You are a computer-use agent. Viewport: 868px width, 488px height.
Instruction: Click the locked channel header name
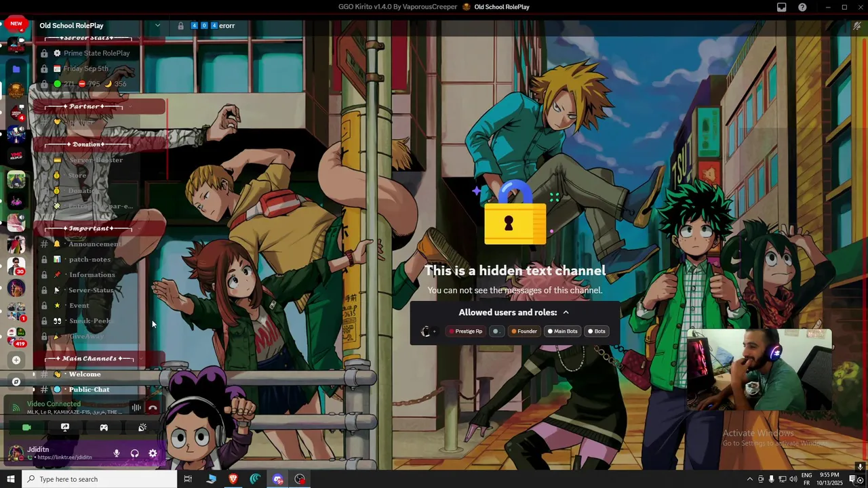[x=214, y=26]
